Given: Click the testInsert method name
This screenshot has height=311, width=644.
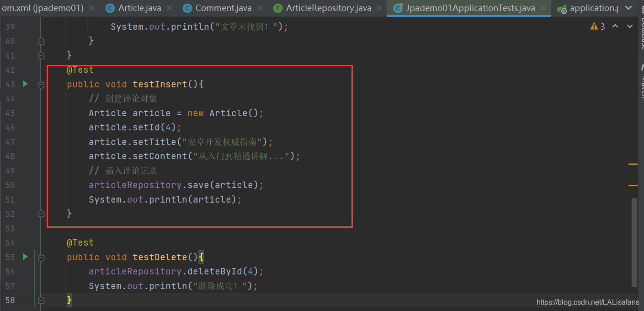Looking at the screenshot, I should [x=160, y=84].
